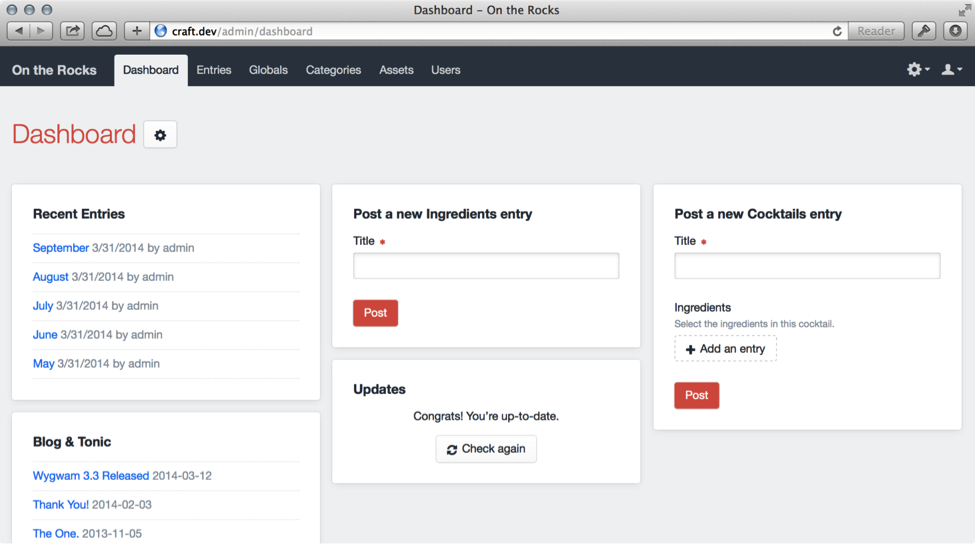Expand the user account dropdown in header
Screen dimensions: 975x544
click(951, 70)
